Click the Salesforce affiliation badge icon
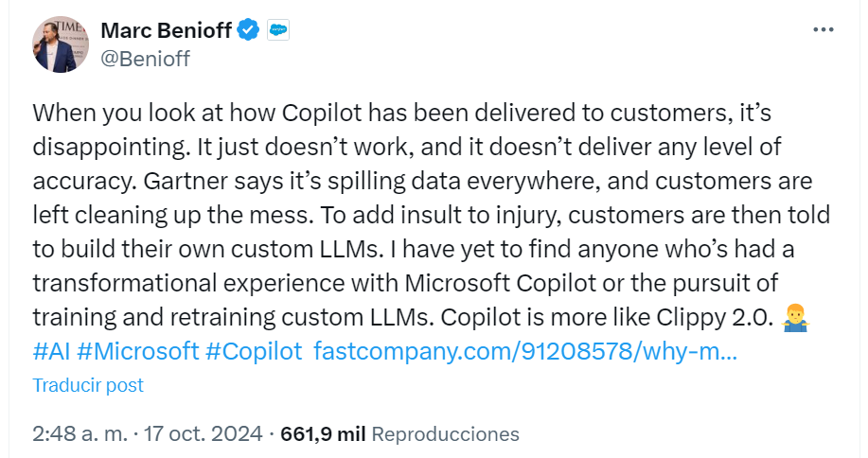 278,30
